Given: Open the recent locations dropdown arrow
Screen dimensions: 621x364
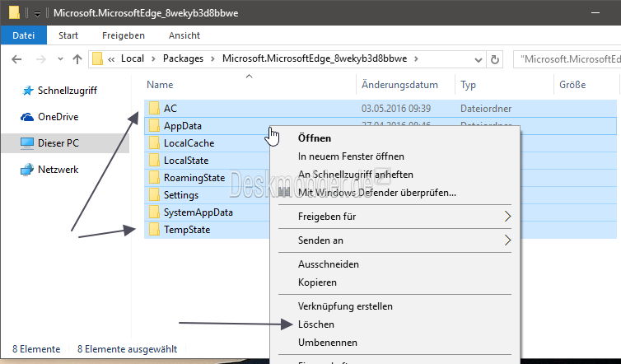Looking at the screenshot, I should (x=60, y=59).
